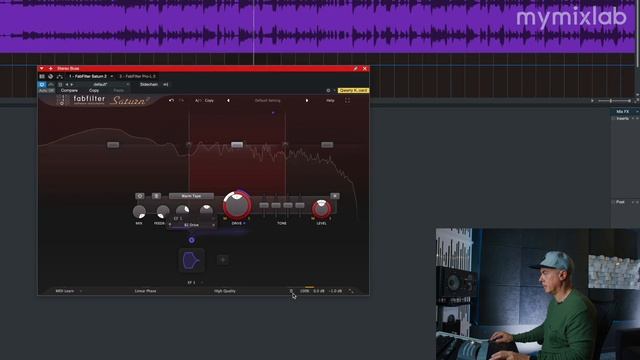
Task: Expand the arrow beside the EF 1 label
Action: point(202,282)
